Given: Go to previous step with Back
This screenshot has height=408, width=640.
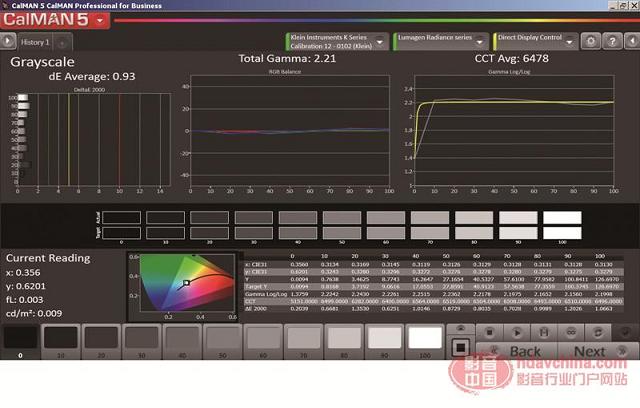Looking at the screenshot, I should tap(517, 351).
